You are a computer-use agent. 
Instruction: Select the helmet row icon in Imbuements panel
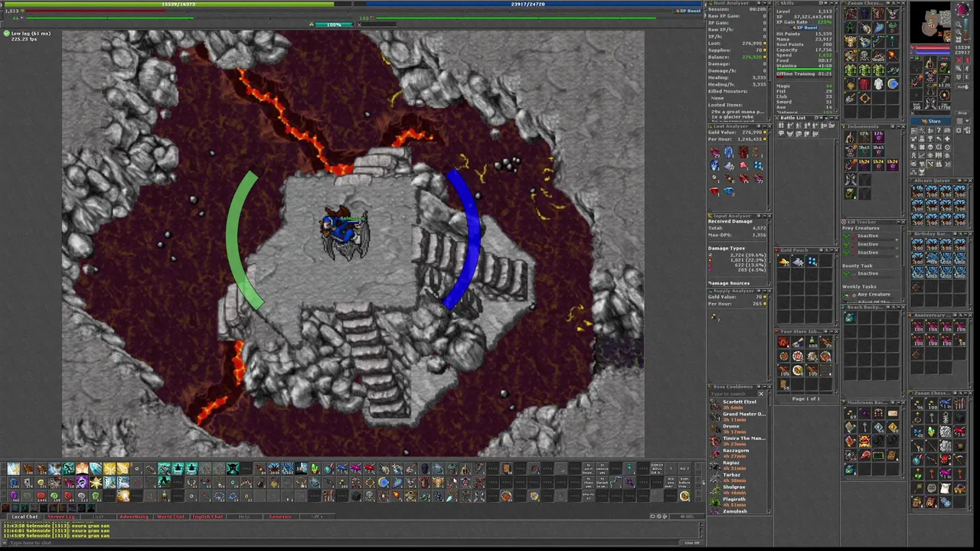pos(850,137)
